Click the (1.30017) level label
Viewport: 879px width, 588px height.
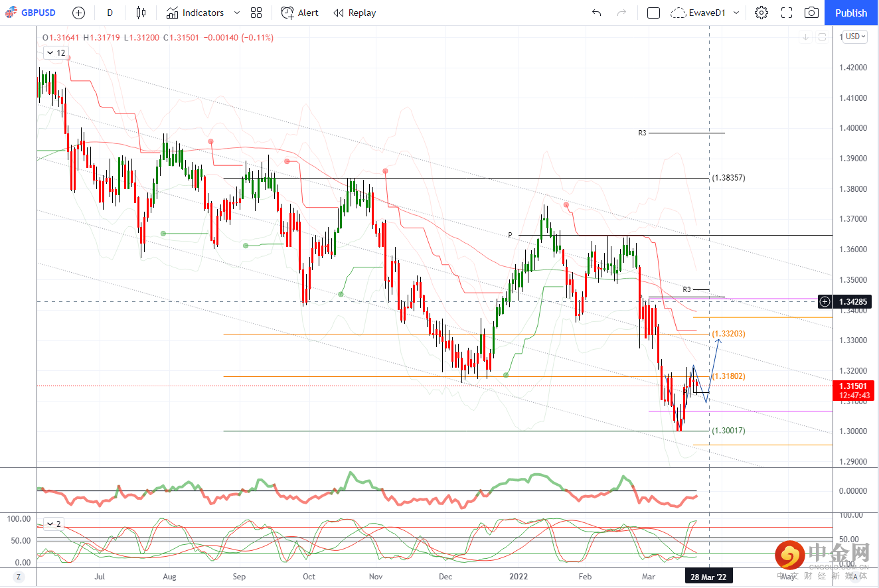pos(728,431)
